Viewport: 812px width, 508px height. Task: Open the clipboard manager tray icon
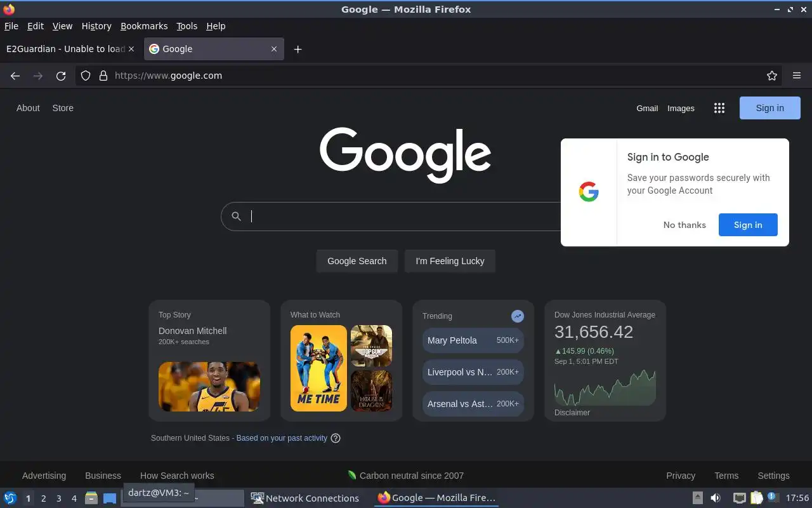tap(756, 498)
